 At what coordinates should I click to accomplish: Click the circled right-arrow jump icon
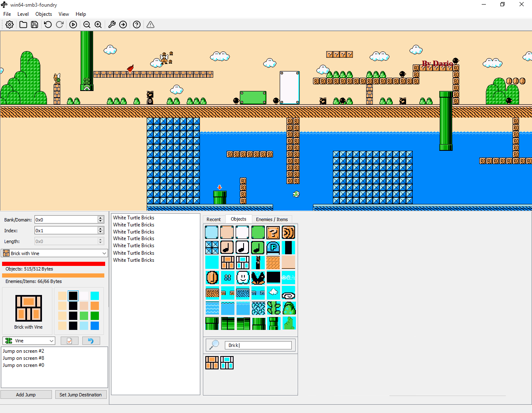pyautogui.click(x=123, y=25)
